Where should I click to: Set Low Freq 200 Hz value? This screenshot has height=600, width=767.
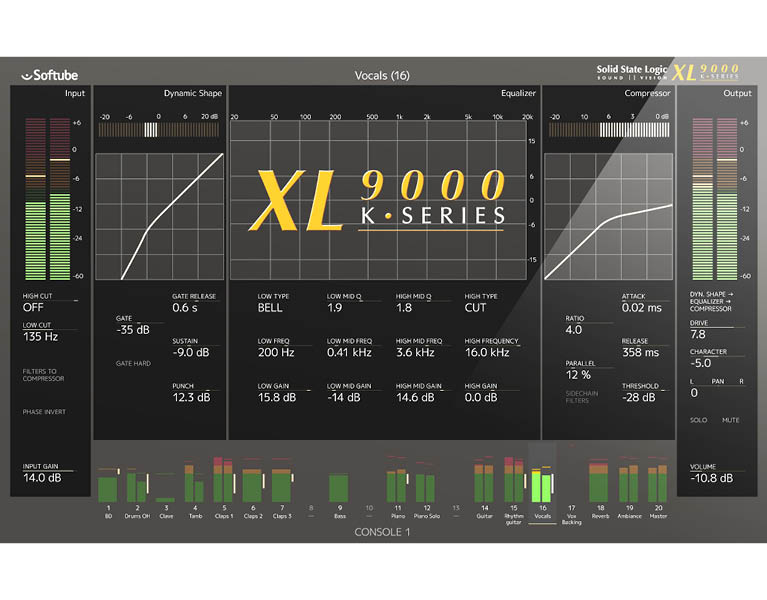[x=276, y=353]
